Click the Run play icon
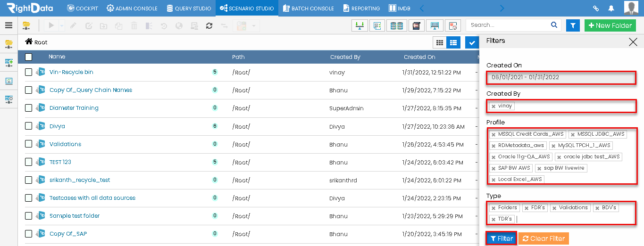Image resolution: width=644 pixels, height=246 pixels. 51,25
